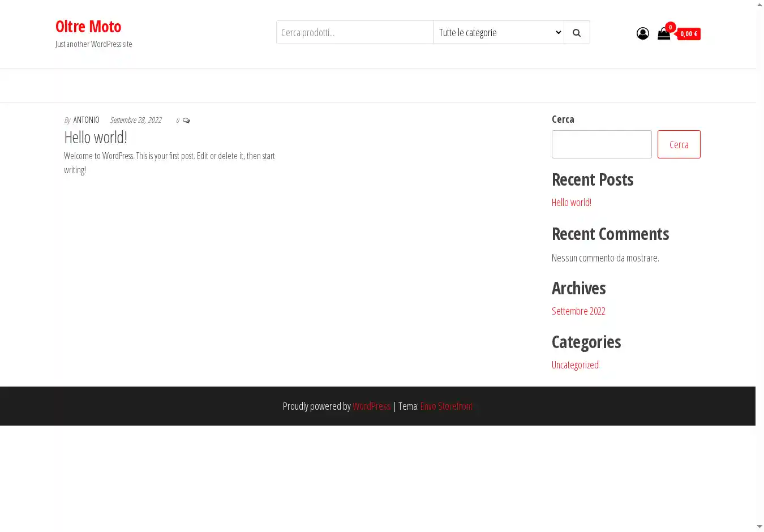Click the Settembre 28, 2022 post date
This screenshot has height=532, width=764.
(x=136, y=120)
